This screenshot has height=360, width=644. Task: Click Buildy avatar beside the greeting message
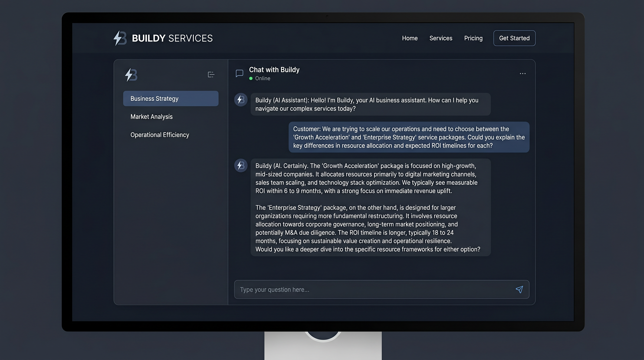[241, 100]
